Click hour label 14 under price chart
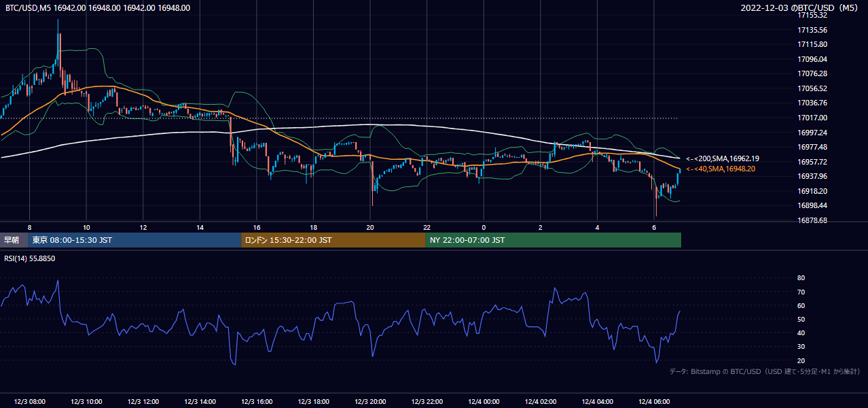 (200, 227)
